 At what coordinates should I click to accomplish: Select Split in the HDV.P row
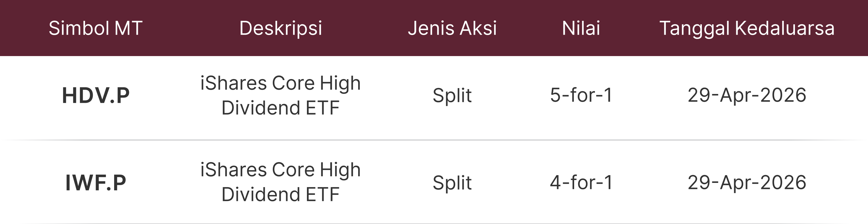(x=452, y=96)
